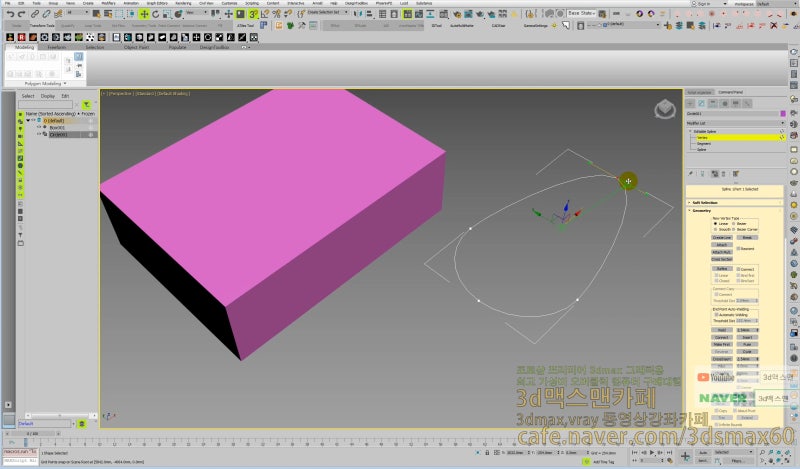Toggle the Reorient checkbox
The width and height of the screenshot is (800, 469).
pyautogui.click(x=738, y=249)
